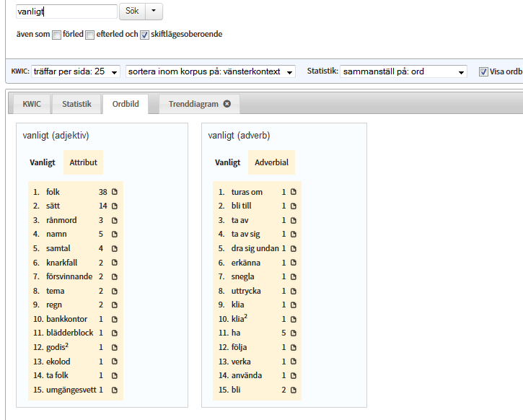Open example sentences icon for namn
Image resolution: width=523 pixels, height=420 pixels.
115,235
